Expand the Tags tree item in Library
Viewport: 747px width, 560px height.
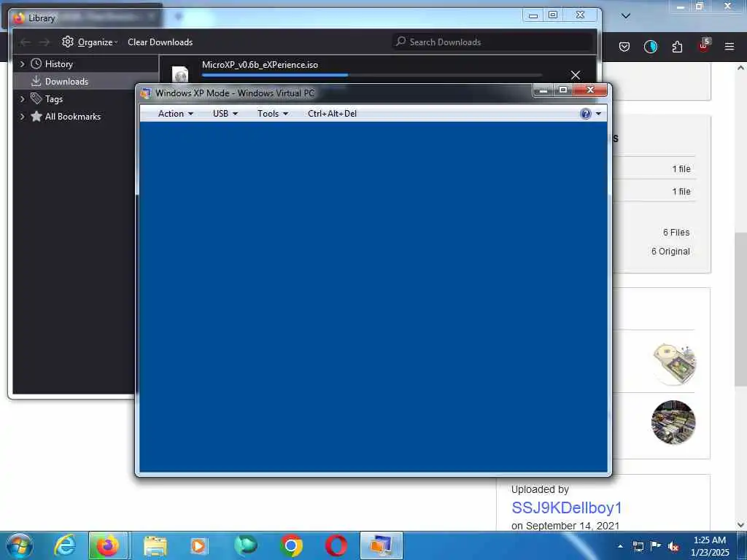click(22, 99)
